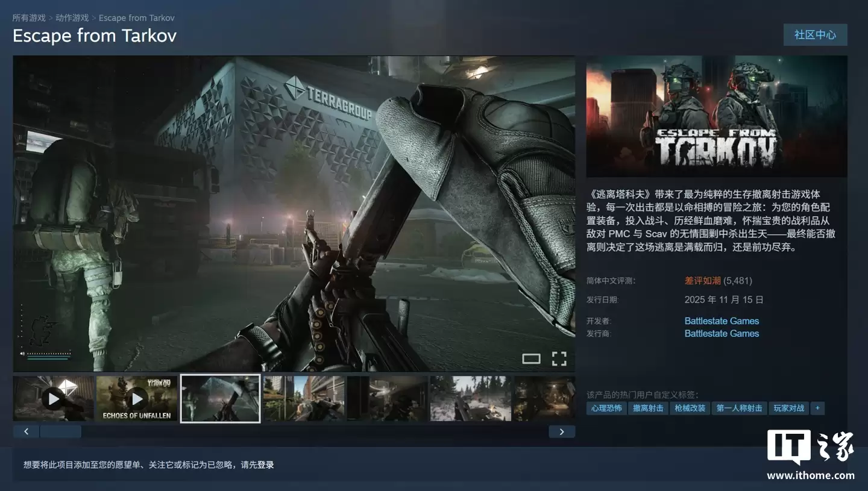Click the Battlestate Games developer link
868x491 pixels.
[722, 321]
